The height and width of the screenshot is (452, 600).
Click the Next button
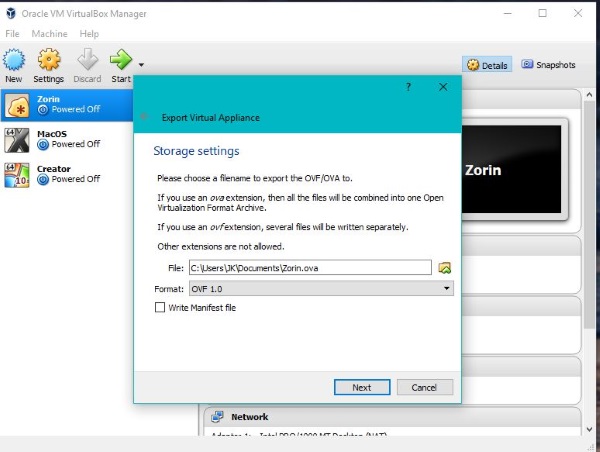tap(362, 387)
